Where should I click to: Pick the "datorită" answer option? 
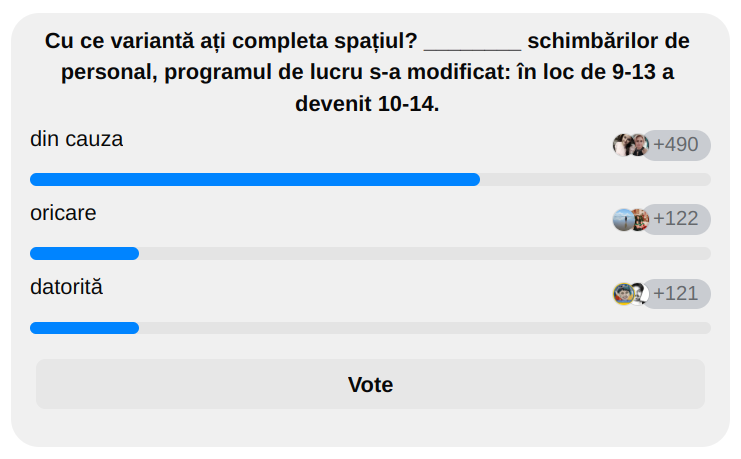click(x=66, y=287)
